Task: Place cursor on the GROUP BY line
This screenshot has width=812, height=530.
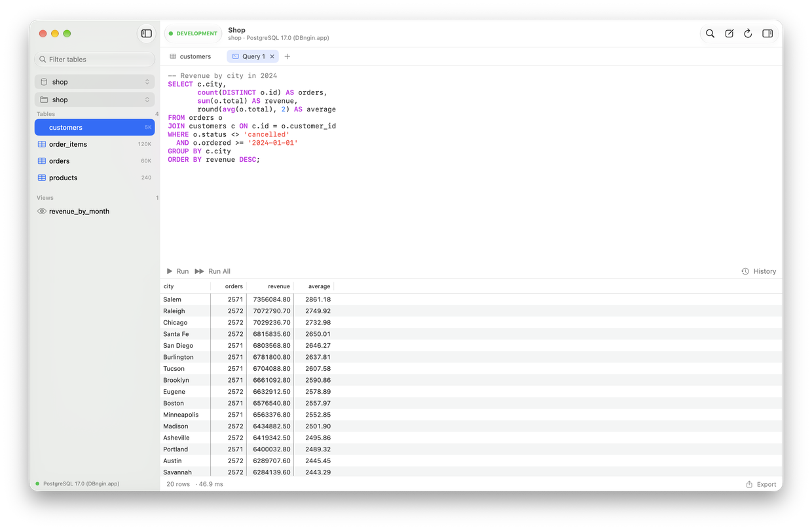Action: coord(199,151)
